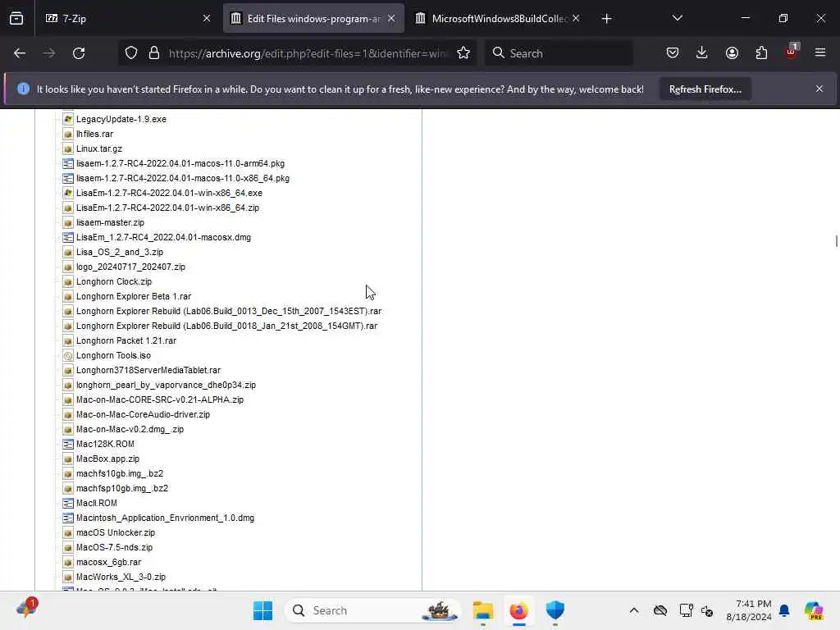
Task: Click the archive.org URL address field
Action: (308, 53)
